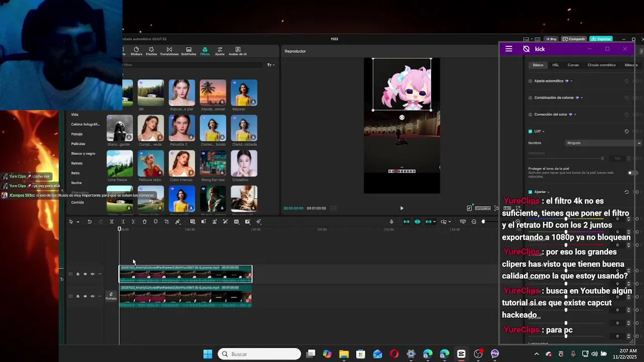Open the Avatar de IA panel
Viewport: 644px width, 362px height.
(x=238, y=51)
